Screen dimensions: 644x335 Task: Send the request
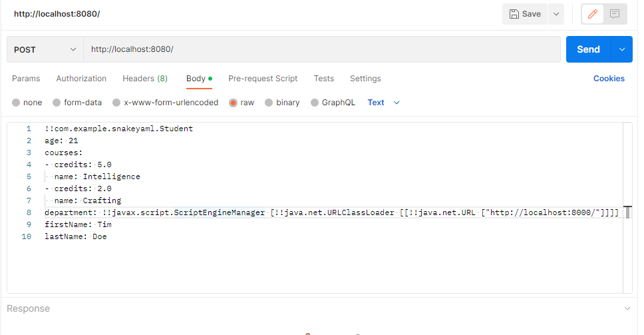588,49
